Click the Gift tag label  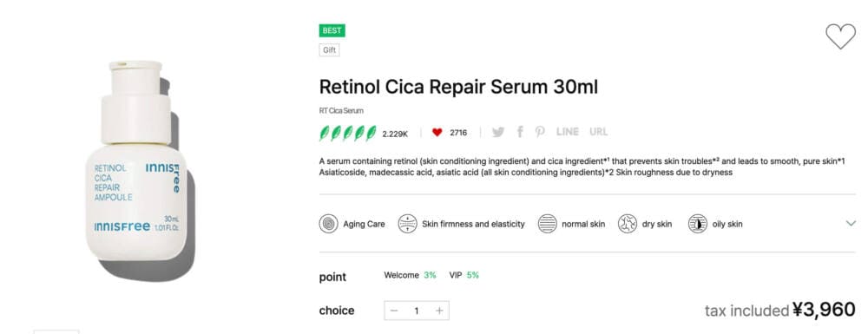coord(329,50)
